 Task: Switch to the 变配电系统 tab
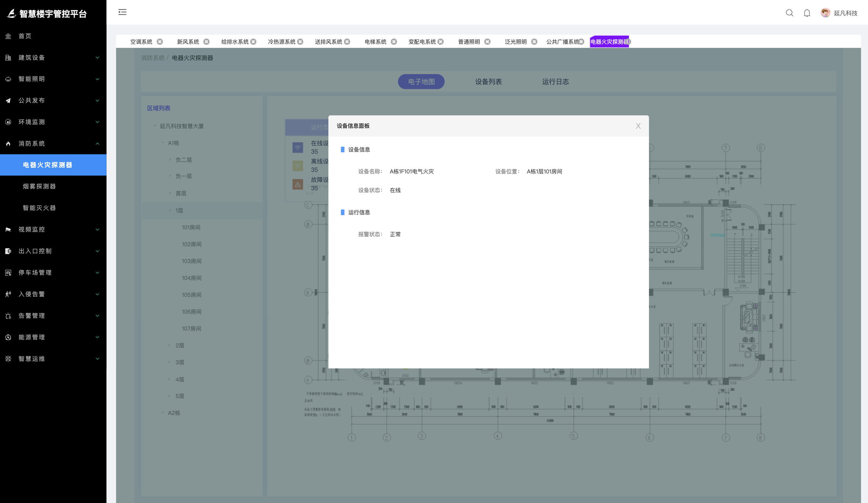[x=422, y=42]
